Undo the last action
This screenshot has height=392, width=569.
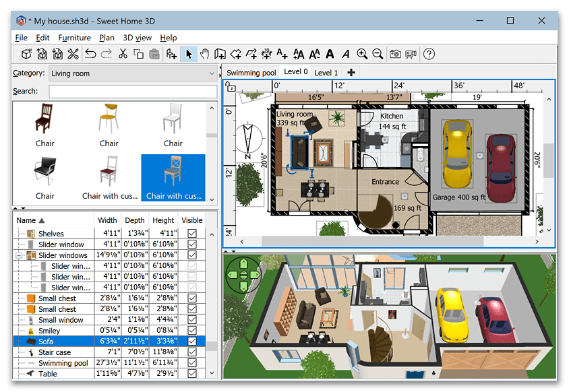[x=90, y=54]
